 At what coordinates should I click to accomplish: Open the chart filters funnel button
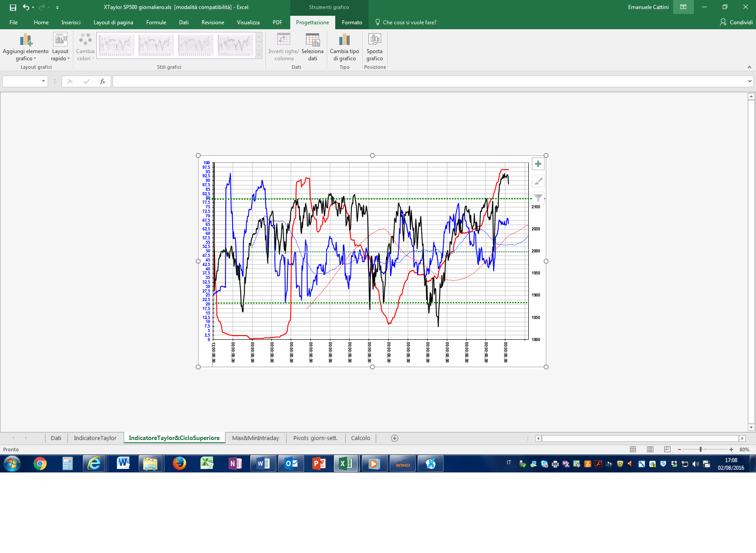point(538,198)
